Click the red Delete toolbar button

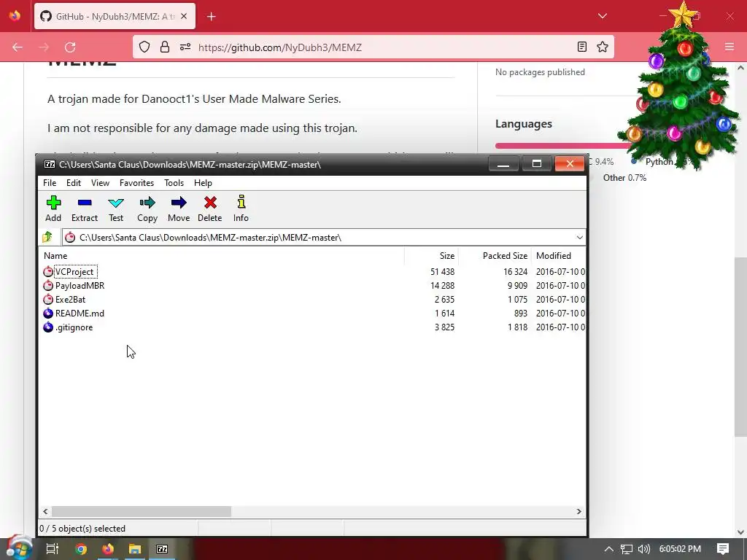tap(209, 209)
